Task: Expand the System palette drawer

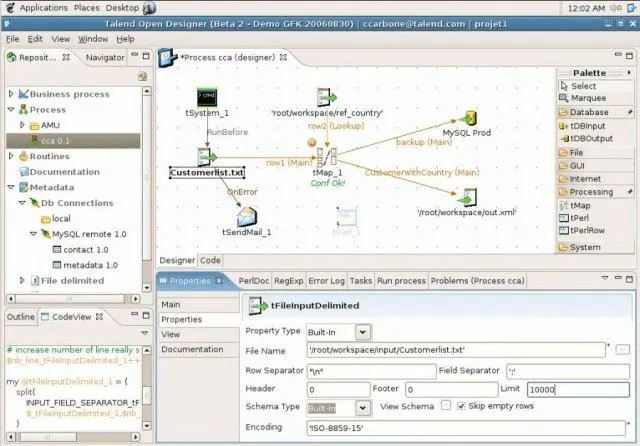Action: pos(595,247)
